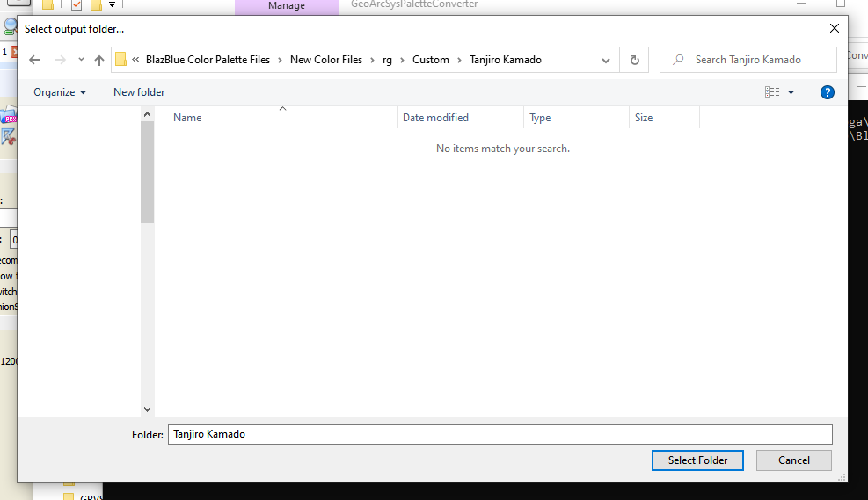Click the search magnifier icon
Viewport: 868px width, 500px height.
(x=678, y=59)
